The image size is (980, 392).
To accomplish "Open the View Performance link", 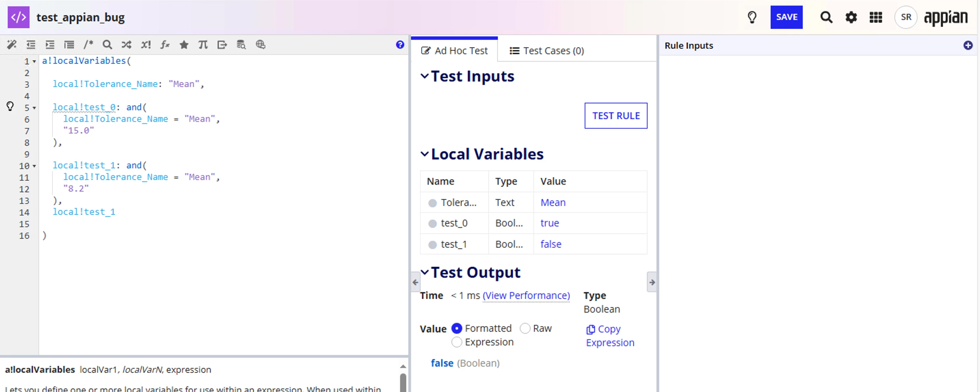I will (526, 296).
